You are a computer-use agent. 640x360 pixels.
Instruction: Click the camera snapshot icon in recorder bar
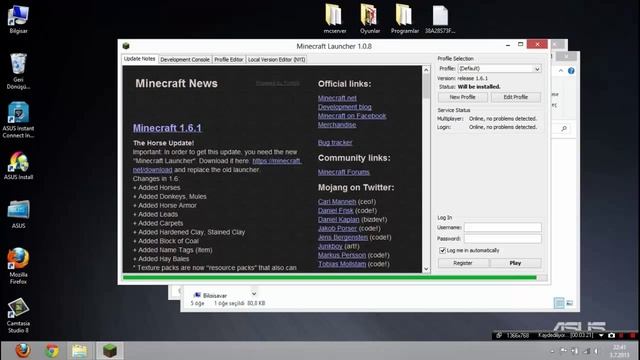(611, 335)
